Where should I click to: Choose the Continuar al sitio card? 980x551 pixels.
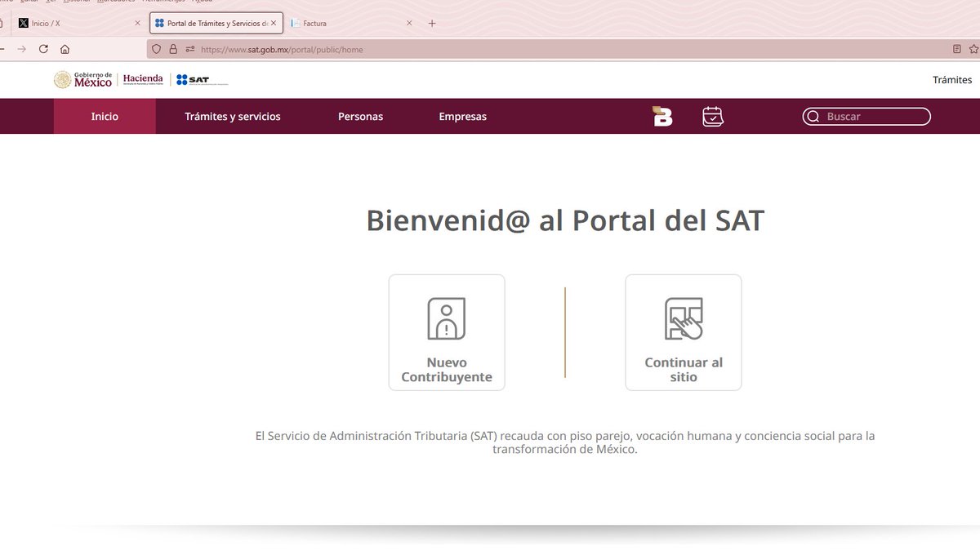684,332
